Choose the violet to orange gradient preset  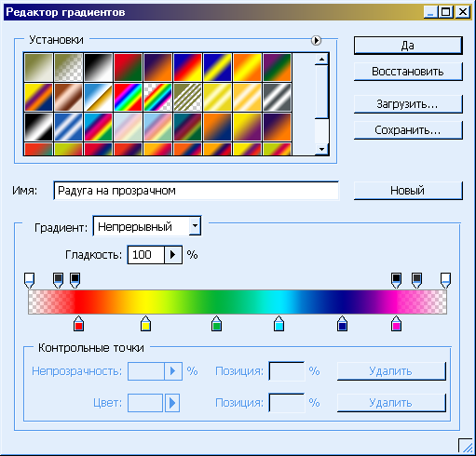[157, 67]
